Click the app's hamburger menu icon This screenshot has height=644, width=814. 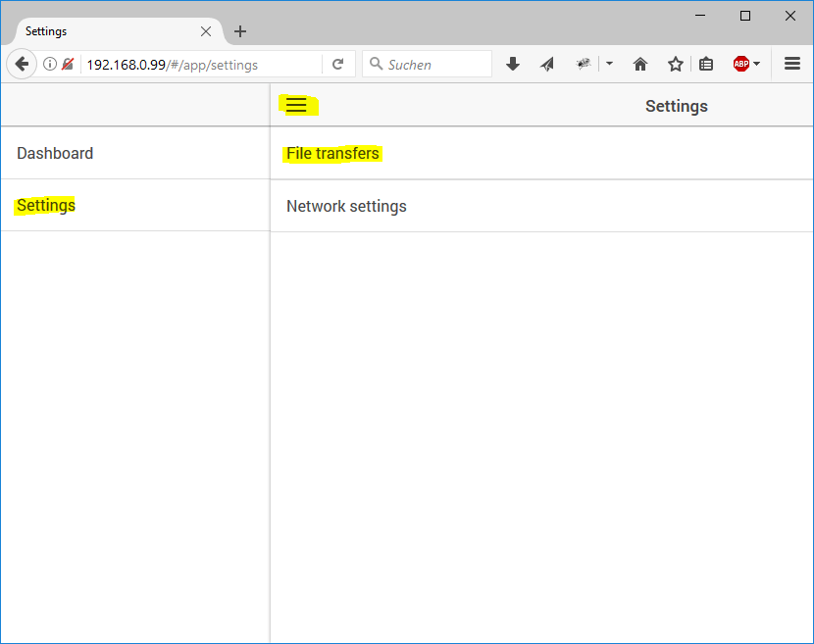[296, 106]
